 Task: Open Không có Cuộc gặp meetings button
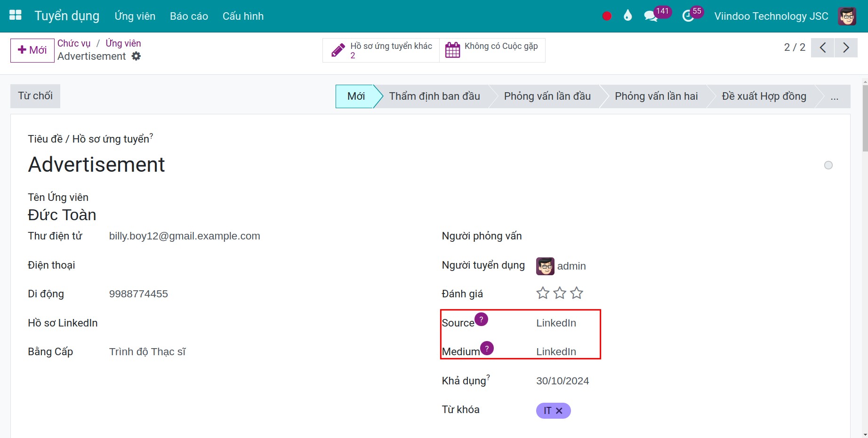coord(492,50)
